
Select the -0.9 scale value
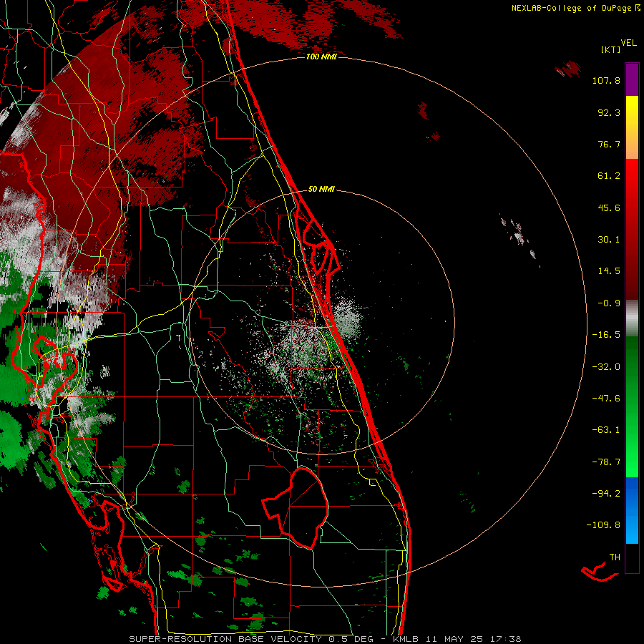(609, 303)
